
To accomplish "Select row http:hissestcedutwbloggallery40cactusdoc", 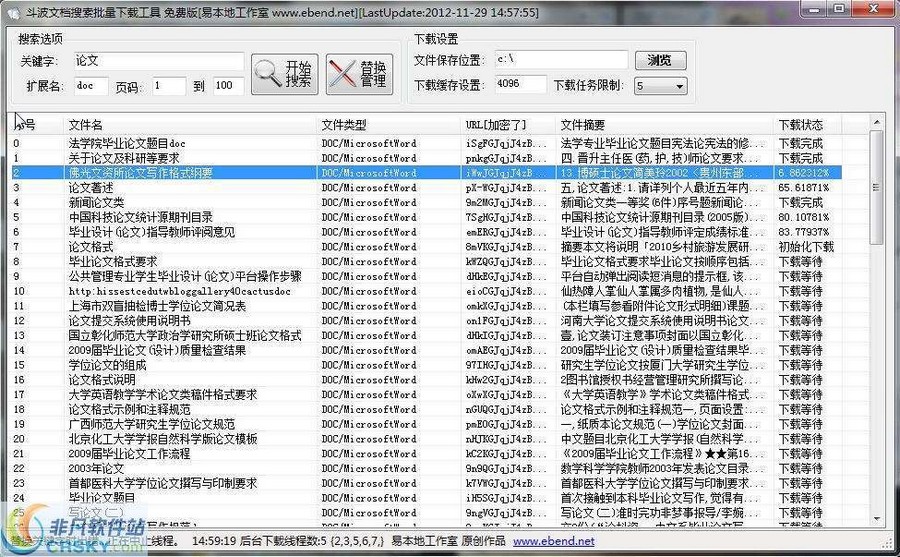I will tap(426, 291).
